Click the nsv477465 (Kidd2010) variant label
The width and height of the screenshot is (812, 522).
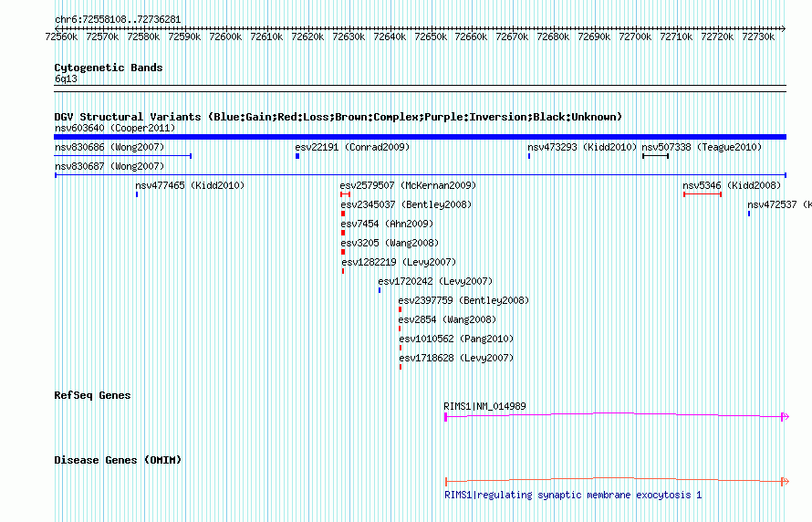point(190,185)
